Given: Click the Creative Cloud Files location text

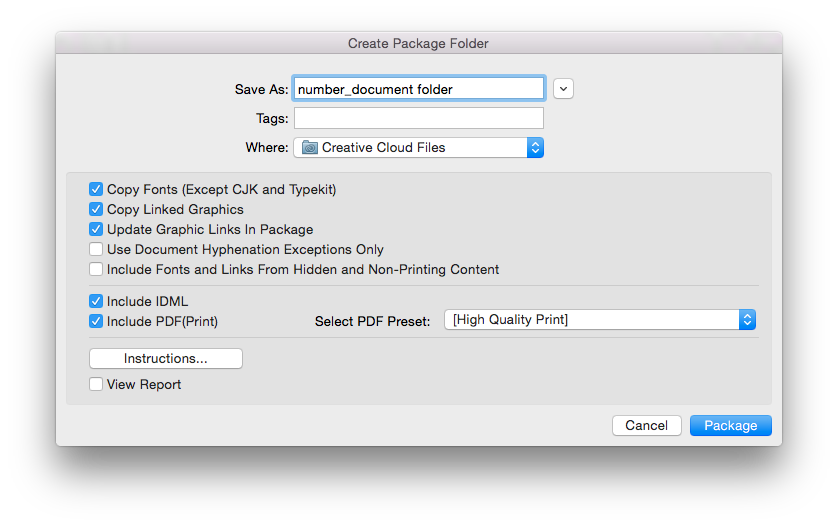Looking at the screenshot, I should pyautogui.click(x=383, y=148).
